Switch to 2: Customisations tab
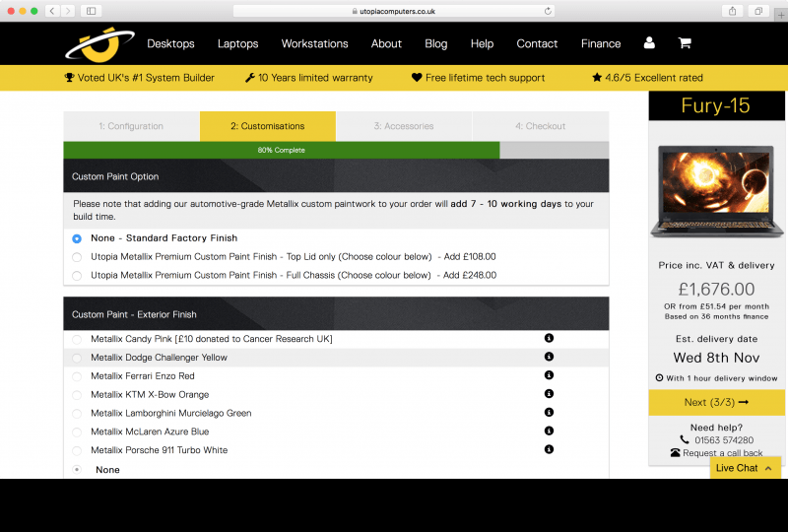 268,126
